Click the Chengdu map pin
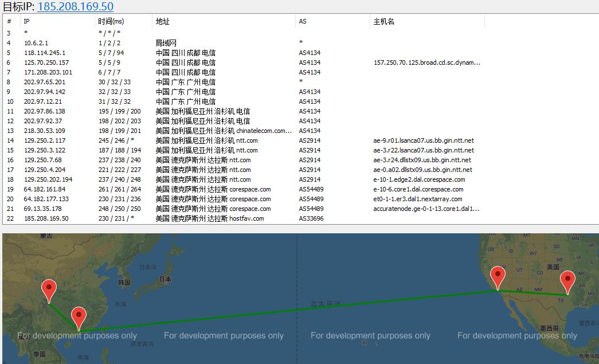 tap(49, 291)
